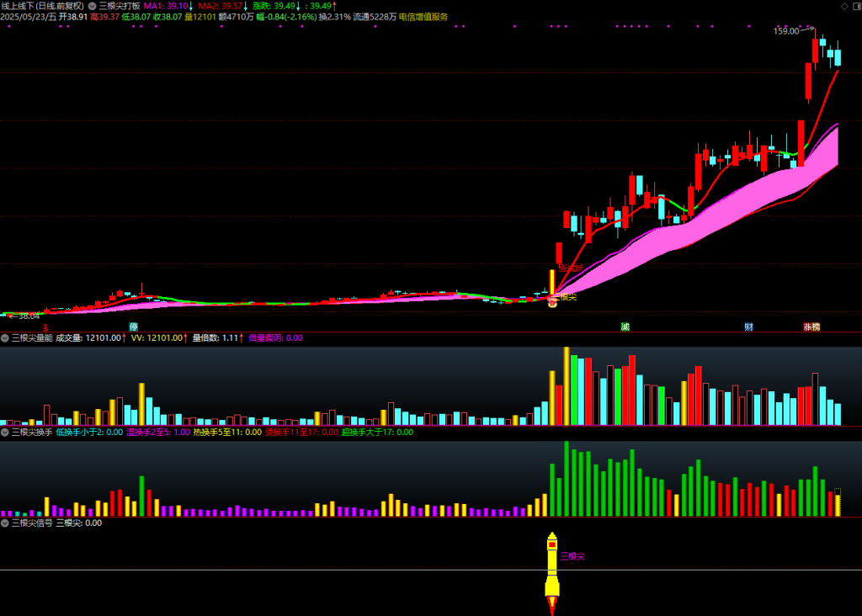Screen dimensions: 862x616
Task: Open the 三根尖信号 indicator panel dropdown
Action: [5, 523]
